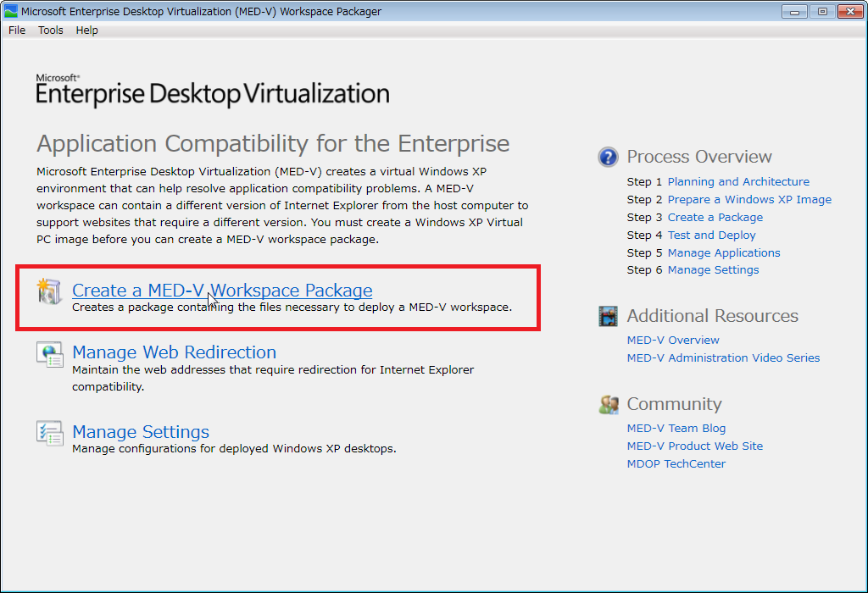Open the Tools menu
The image size is (868, 593).
(x=50, y=30)
